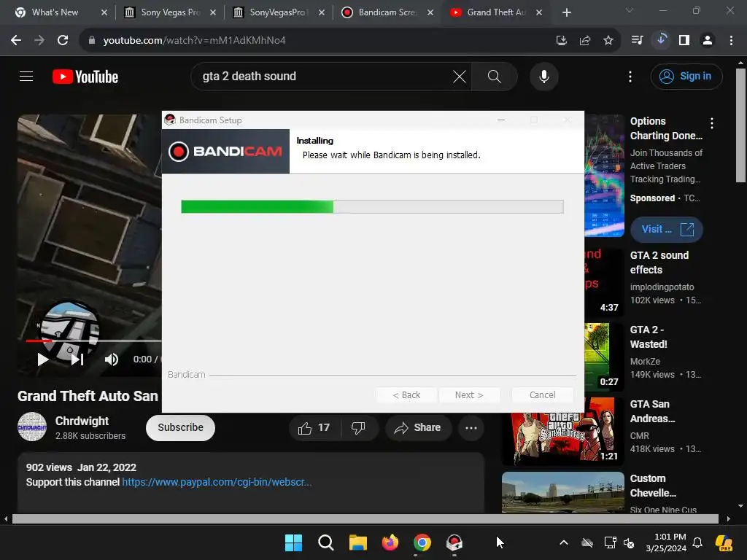747x560 pixels.
Task: Open the YouTube hamburger guide menu
Action: (x=26, y=76)
